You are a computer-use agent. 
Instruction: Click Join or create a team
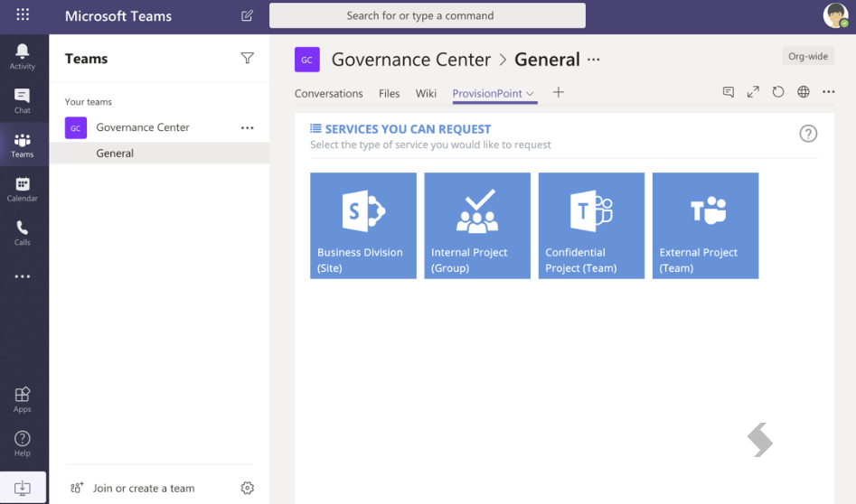point(133,488)
